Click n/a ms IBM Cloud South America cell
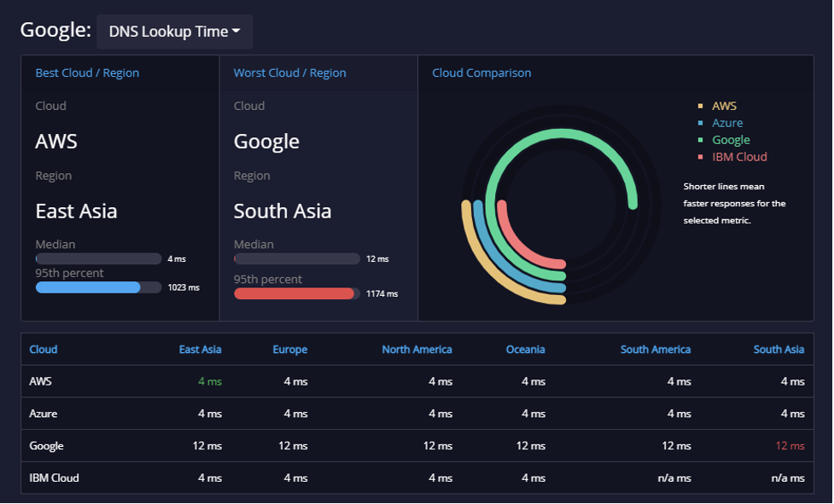Viewport: 834px width, 504px height. pyautogui.click(x=674, y=478)
